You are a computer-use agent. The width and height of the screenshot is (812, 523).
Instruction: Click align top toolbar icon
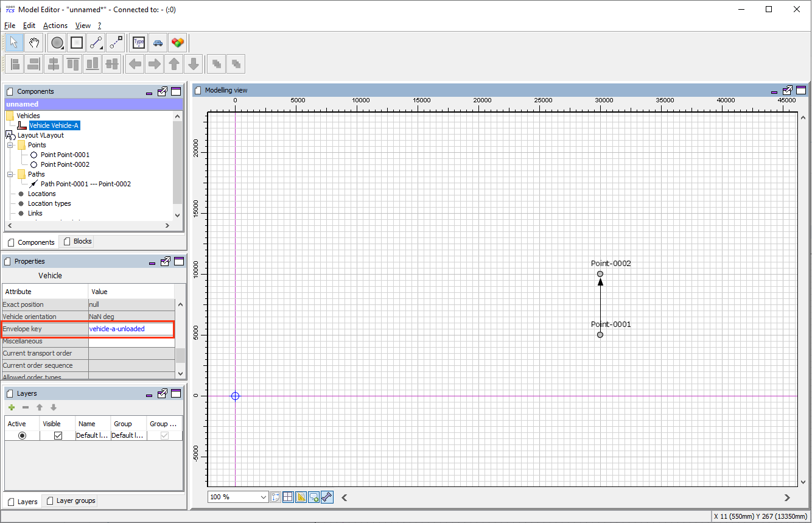click(73, 63)
